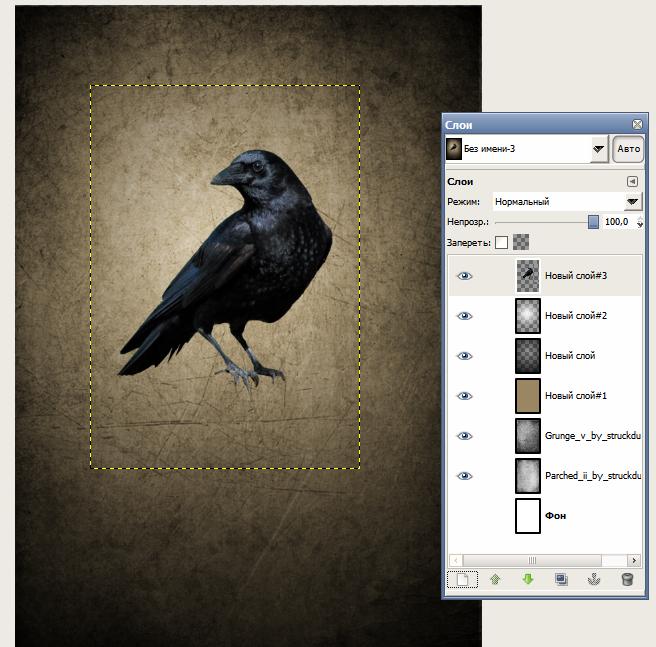The image size is (656, 647).
Task: Select the Grunge_v_by_struckdu thumbnail
Action: point(528,436)
